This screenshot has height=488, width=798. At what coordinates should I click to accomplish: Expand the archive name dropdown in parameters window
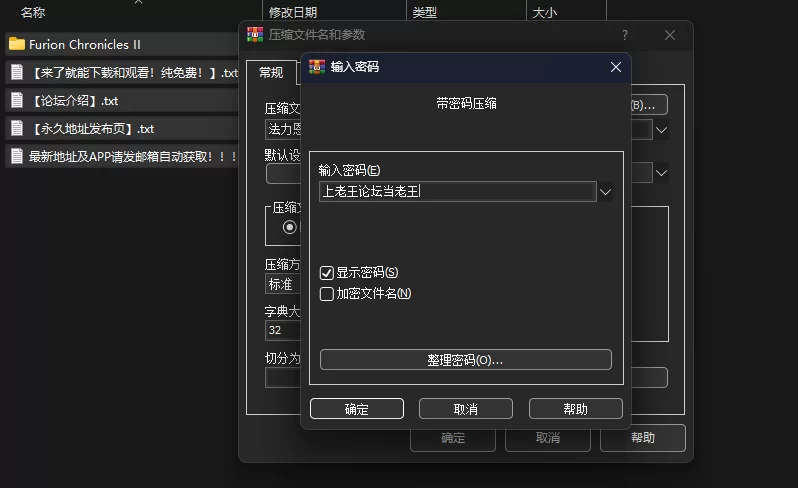point(661,130)
